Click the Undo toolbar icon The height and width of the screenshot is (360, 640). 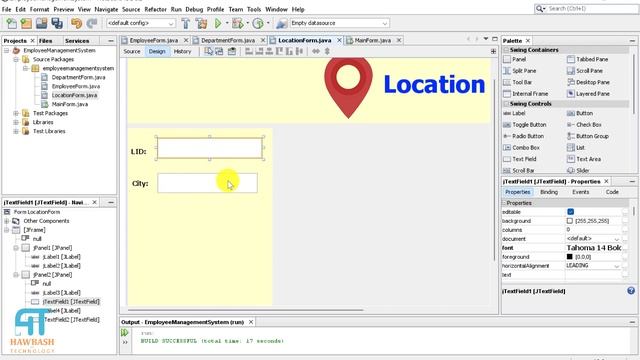(x=76, y=23)
